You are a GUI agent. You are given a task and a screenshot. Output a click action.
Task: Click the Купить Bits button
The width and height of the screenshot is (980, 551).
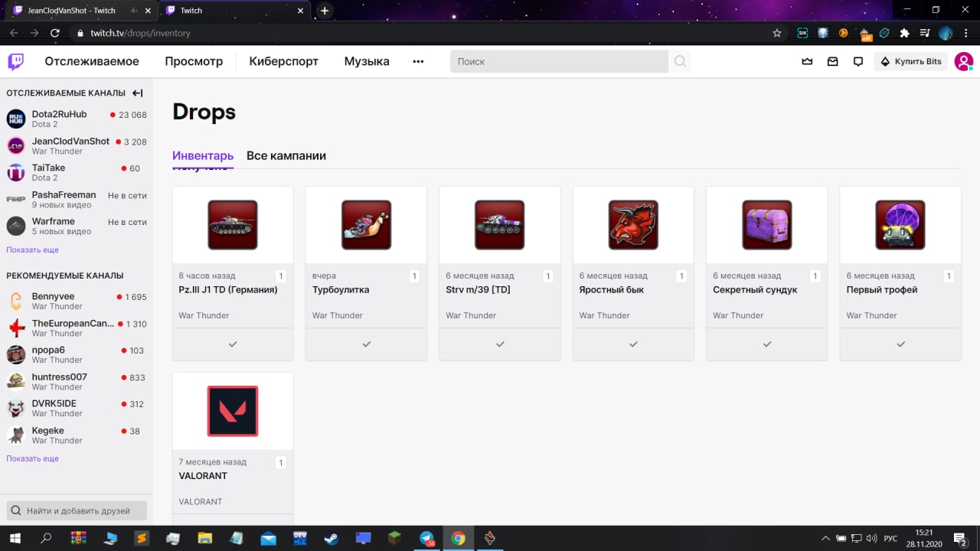click(x=911, y=61)
